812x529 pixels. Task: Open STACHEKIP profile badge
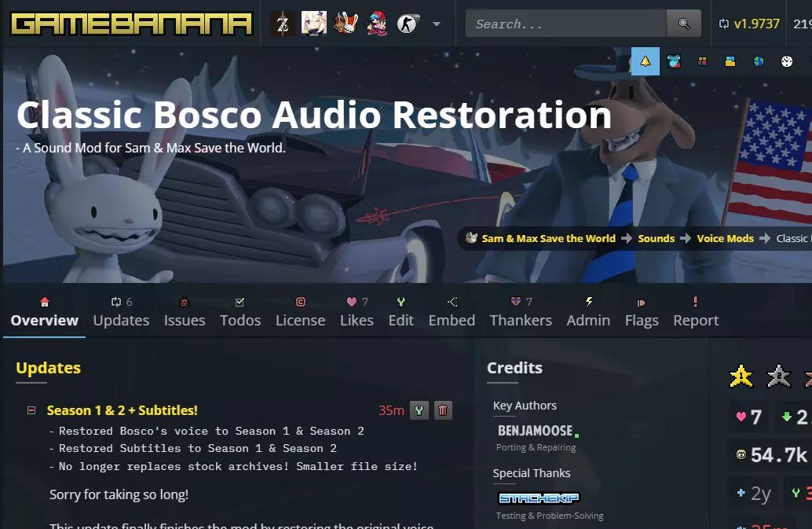pos(539,498)
